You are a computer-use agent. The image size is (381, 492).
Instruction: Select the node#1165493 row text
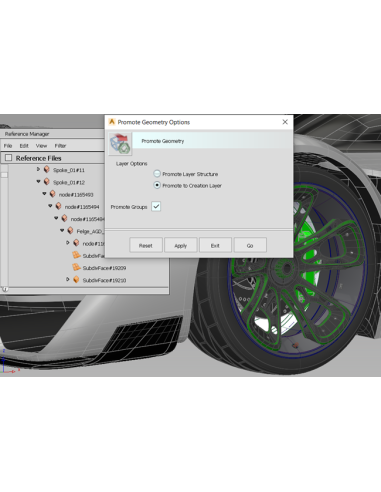pyautogui.click(x=76, y=195)
